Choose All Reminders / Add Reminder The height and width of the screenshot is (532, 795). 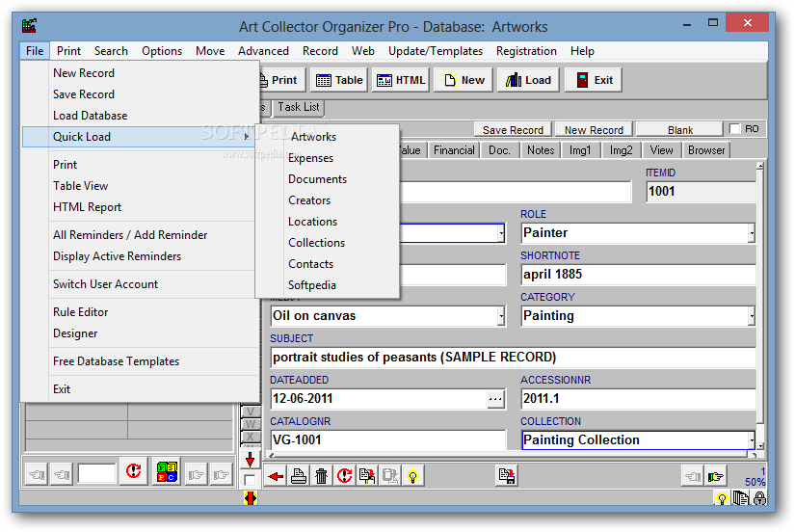point(141,235)
